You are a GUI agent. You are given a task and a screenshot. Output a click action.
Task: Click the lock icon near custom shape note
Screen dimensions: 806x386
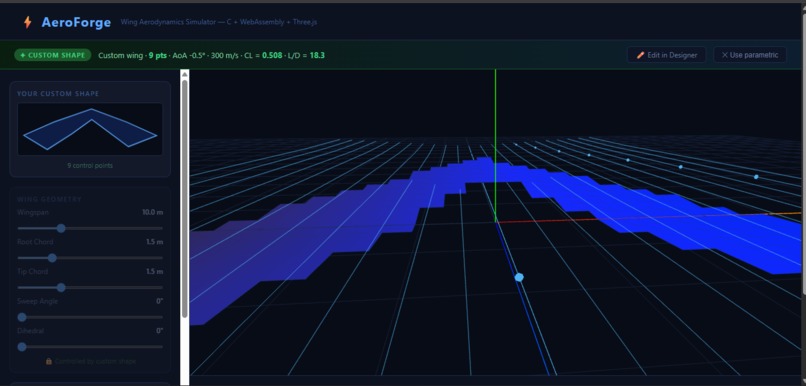point(49,361)
